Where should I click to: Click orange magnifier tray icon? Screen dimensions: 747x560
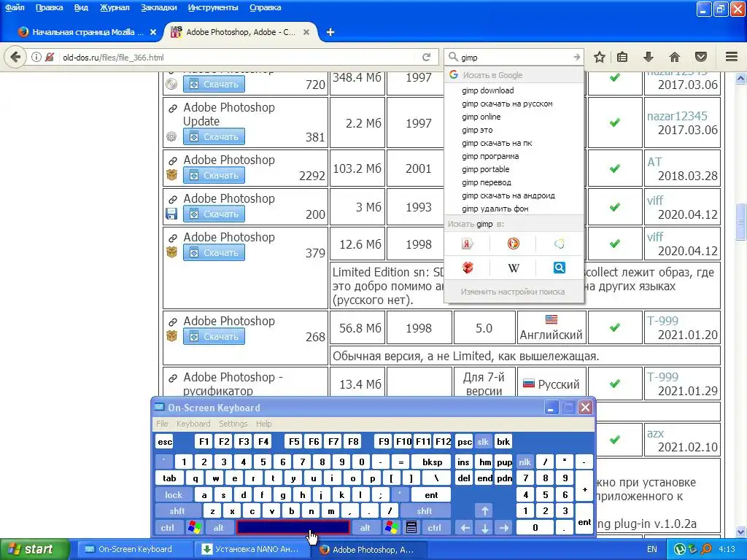click(x=706, y=549)
